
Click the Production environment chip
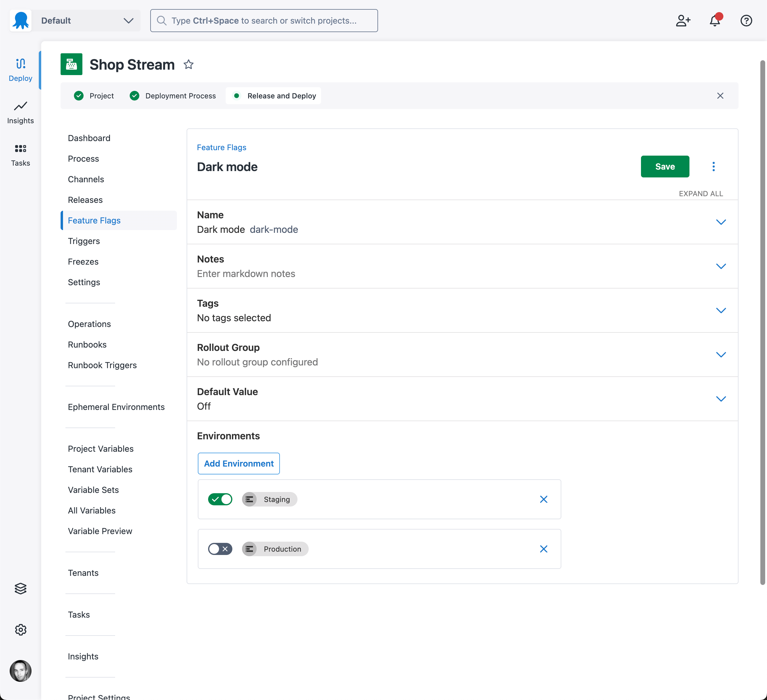[275, 549]
